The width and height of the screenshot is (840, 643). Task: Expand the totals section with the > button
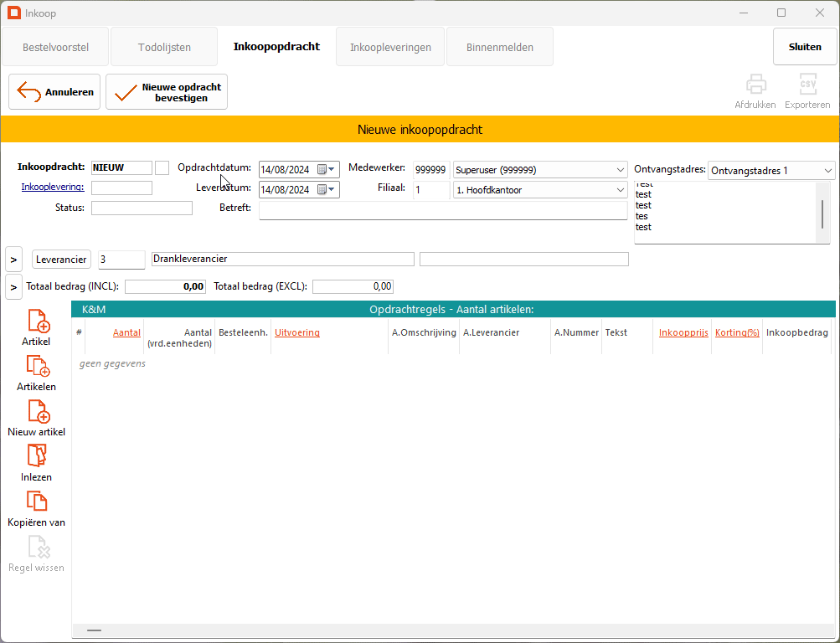coord(14,287)
